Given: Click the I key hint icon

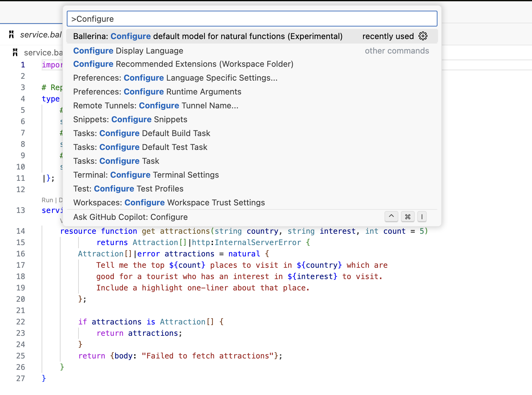Looking at the screenshot, I should pyautogui.click(x=422, y=217).
